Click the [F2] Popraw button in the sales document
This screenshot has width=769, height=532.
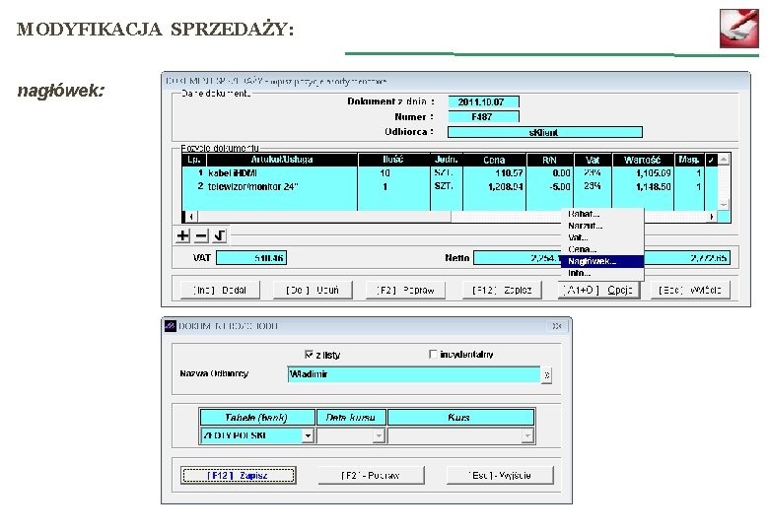[405, 290]
